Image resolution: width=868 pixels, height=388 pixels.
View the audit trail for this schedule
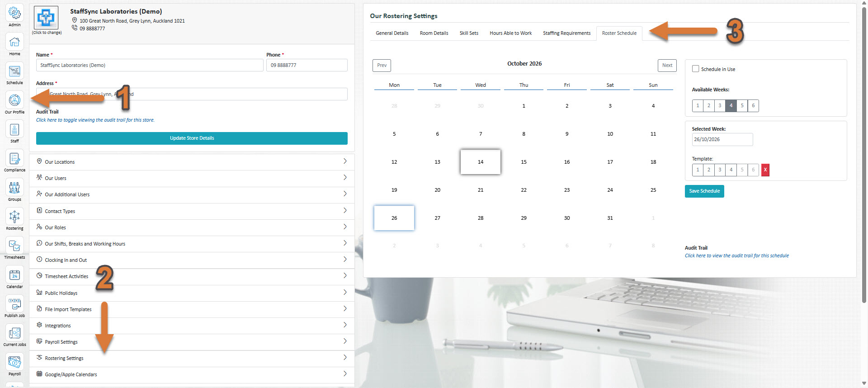tap(736, 256)
